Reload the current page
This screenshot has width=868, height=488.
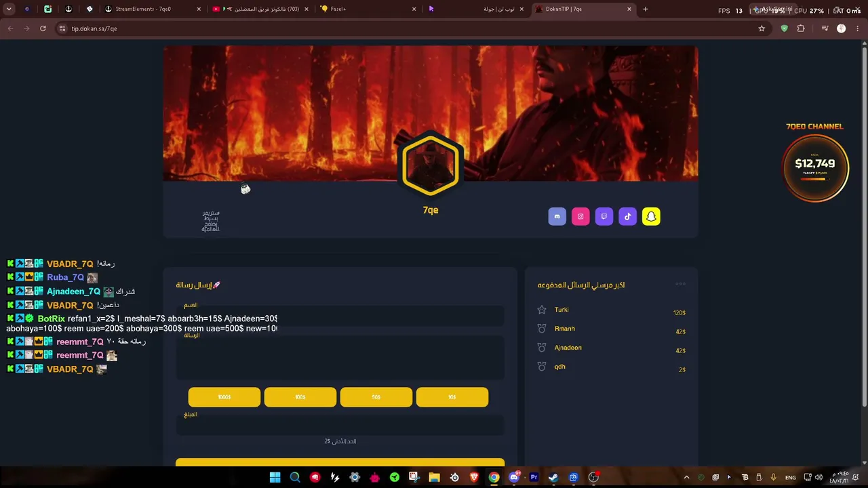pos(43,28)
